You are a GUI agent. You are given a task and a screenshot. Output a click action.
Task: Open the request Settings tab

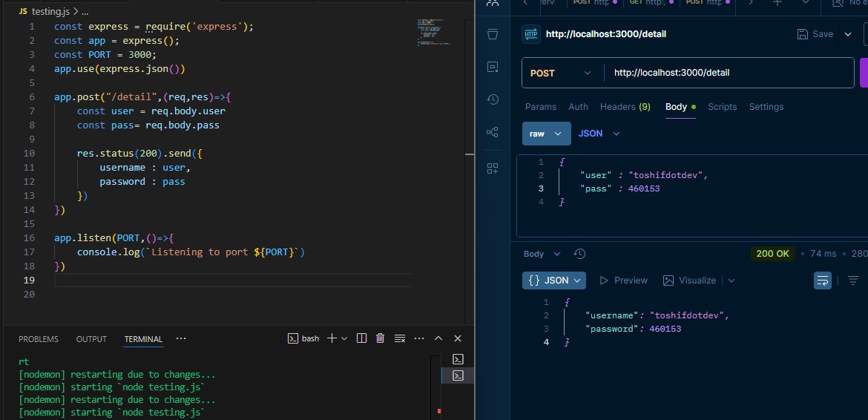coord(766,107)
